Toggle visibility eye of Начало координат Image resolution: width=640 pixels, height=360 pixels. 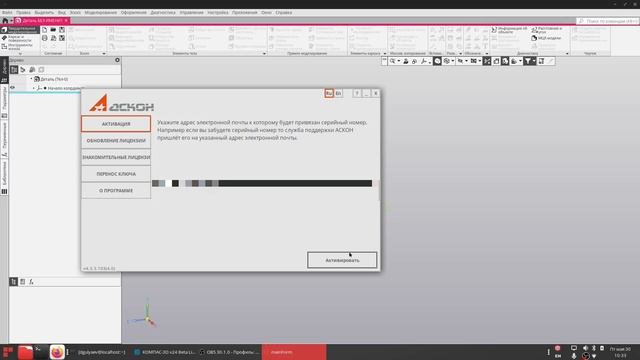[13, 88]
